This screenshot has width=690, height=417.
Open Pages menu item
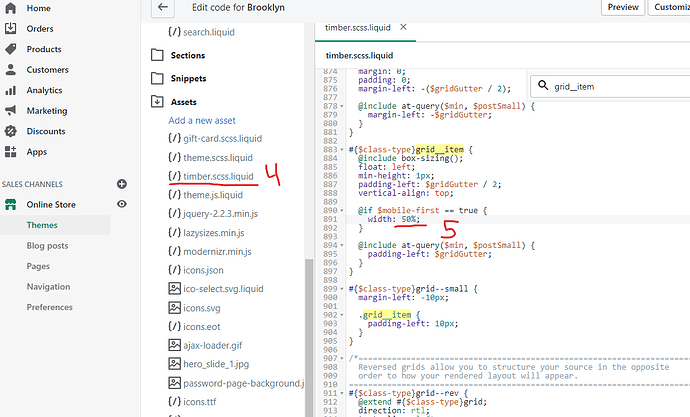(38, 266)
